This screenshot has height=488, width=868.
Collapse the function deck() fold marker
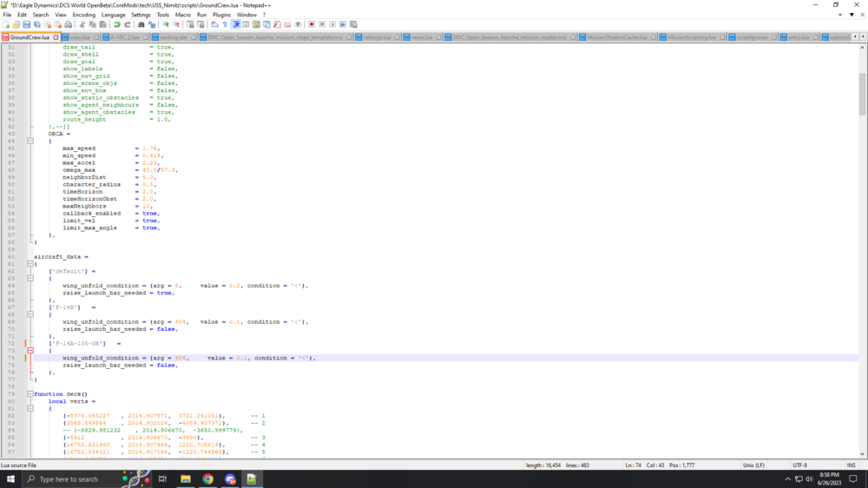[x=30, y=394]
